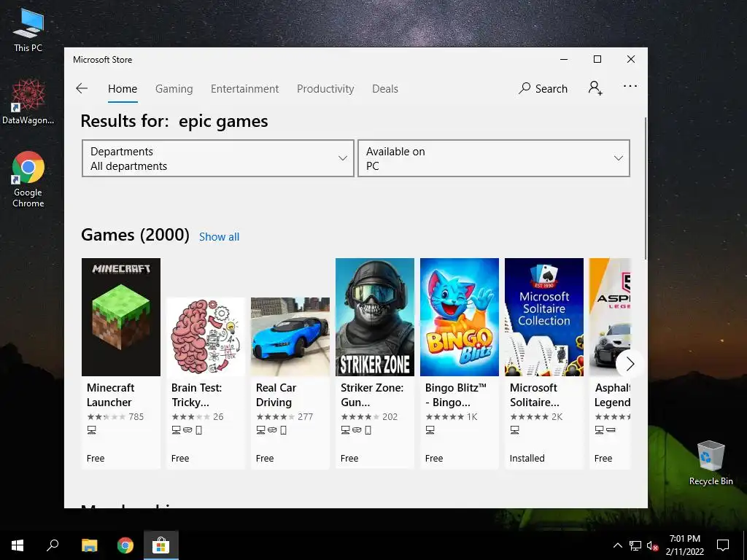Show hidden system tray icons
747x560 pixels.
click(x=617, y=545)
